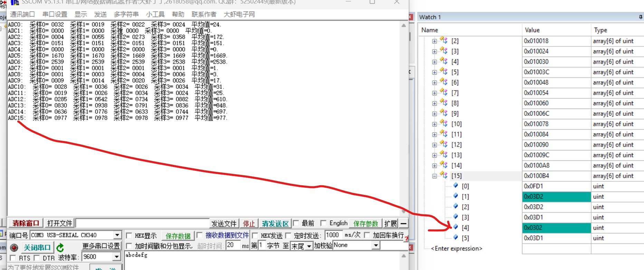Click the 停止 button
The height and width of the screenshot is (270, 644).
click(x=249, y=224)
